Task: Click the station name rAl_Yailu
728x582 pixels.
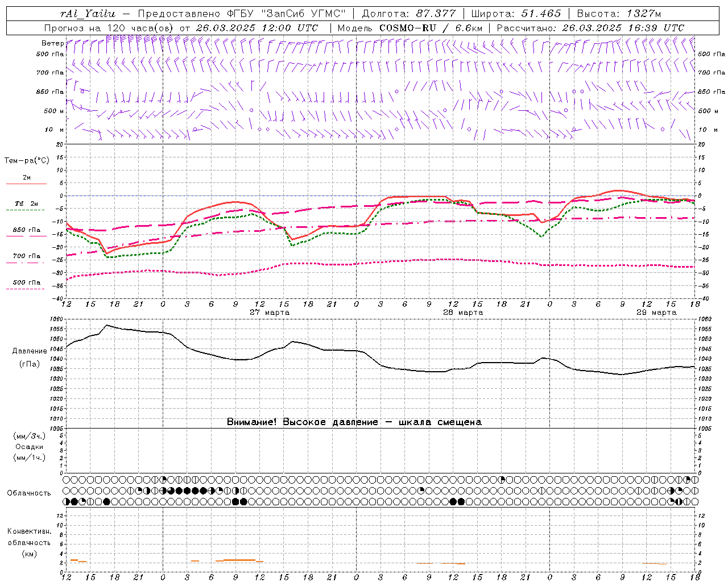Action: tap(87, 14)
